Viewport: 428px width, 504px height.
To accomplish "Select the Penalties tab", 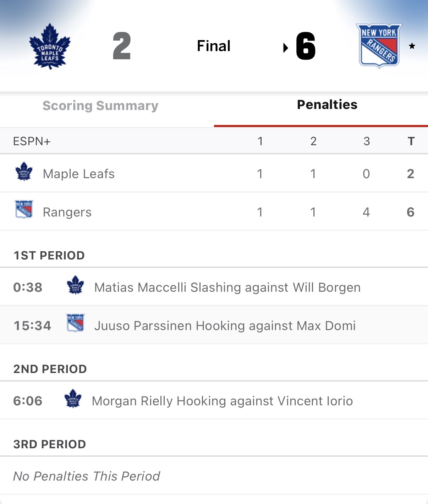I will 327,105.
